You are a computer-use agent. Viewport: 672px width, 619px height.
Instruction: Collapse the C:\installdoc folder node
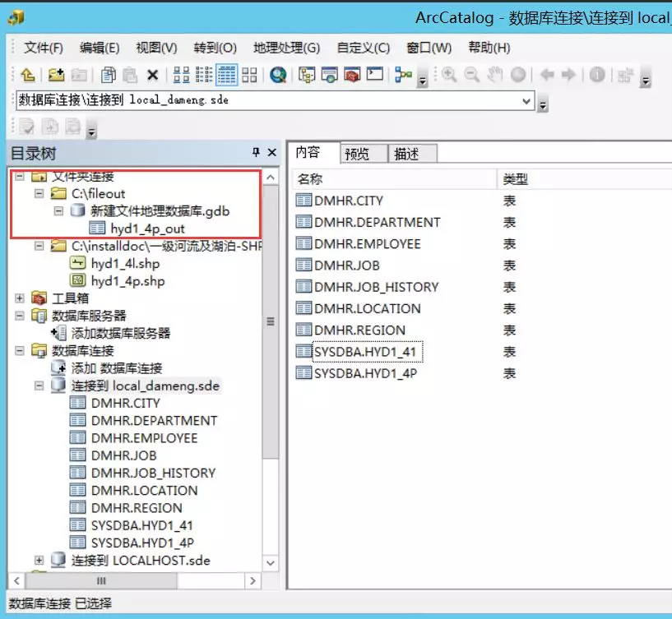point(39,246)
